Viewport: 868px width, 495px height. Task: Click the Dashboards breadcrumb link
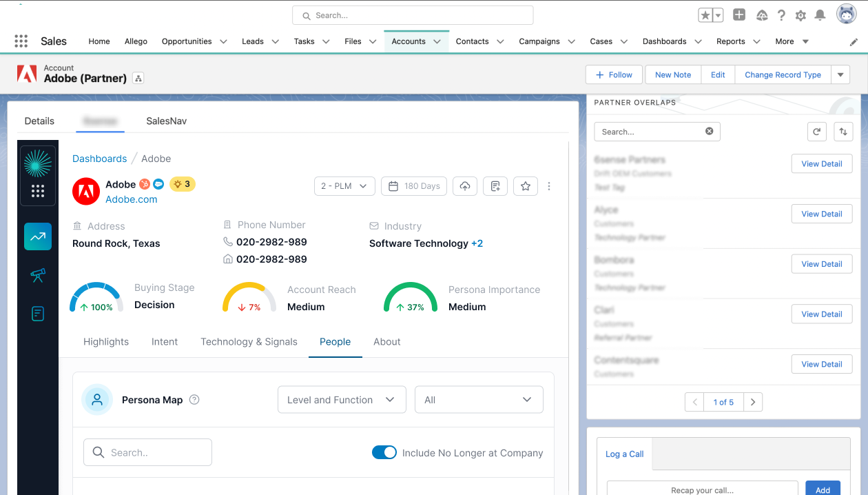point(100,159)
